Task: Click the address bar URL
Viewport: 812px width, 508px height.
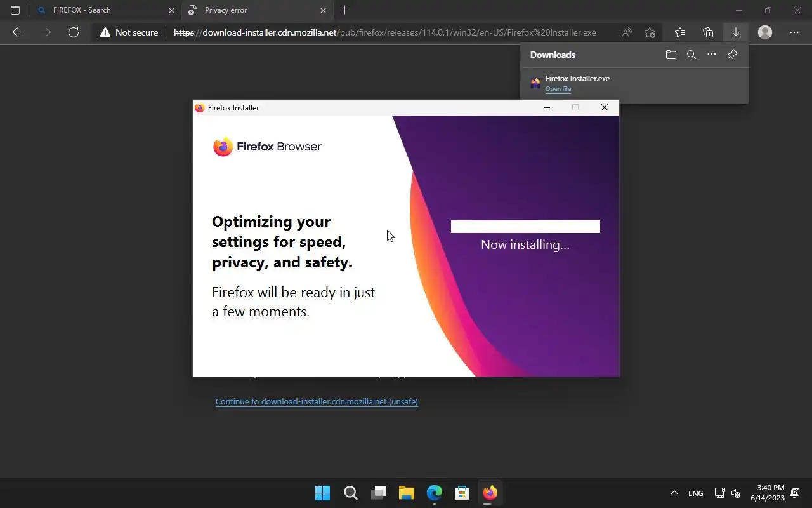Action: pos(385,32)
